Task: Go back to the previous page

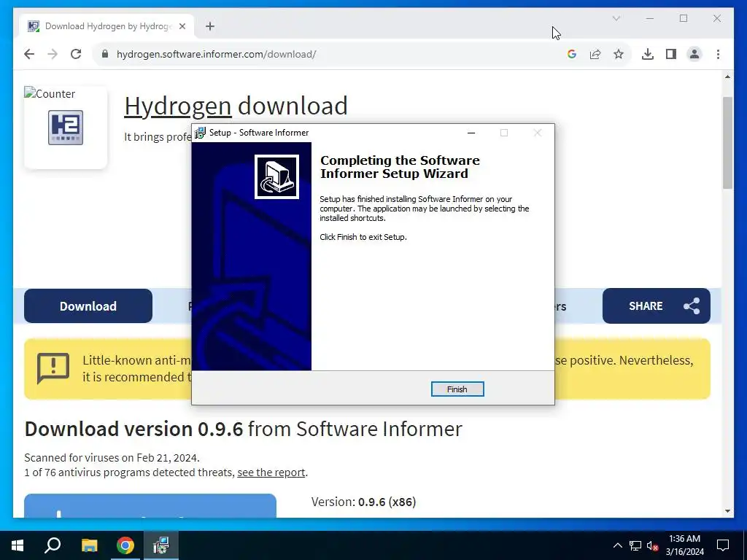Action: coord(29,54)
